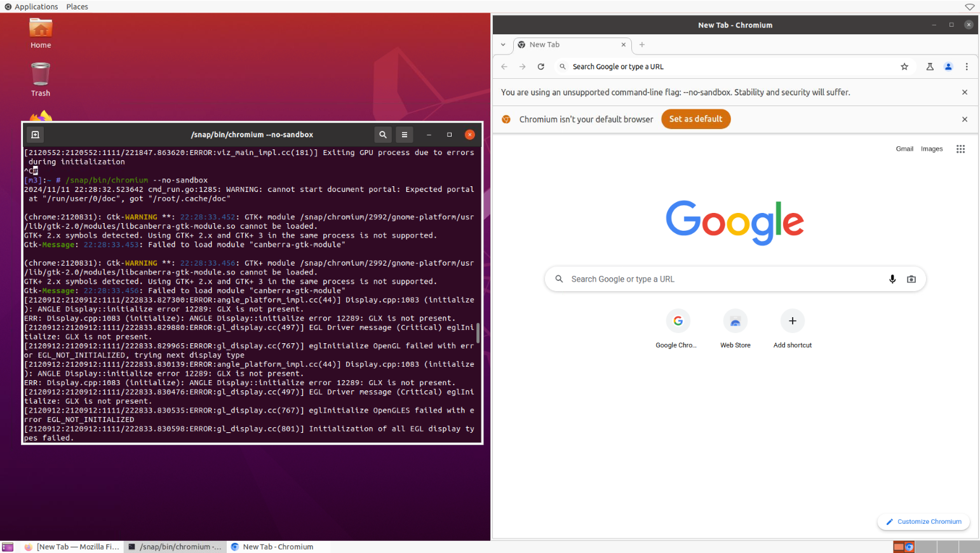Image resolution: width=980 pixels, height=553 pixels.
Task: Click the Chromium forward arrow
Action: tap(522, 67)
